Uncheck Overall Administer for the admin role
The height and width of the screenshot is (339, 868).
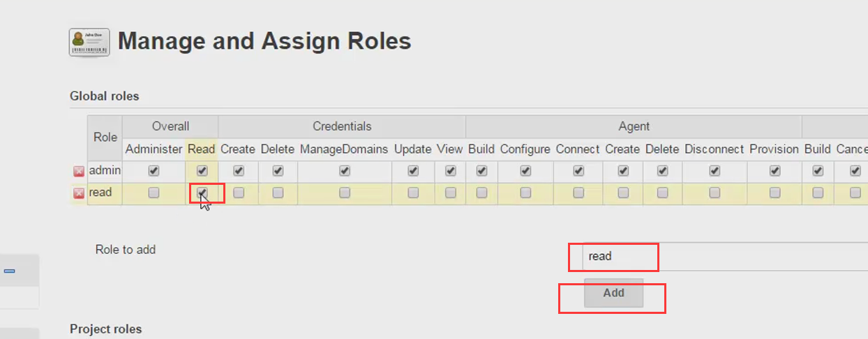pos(154,171)
